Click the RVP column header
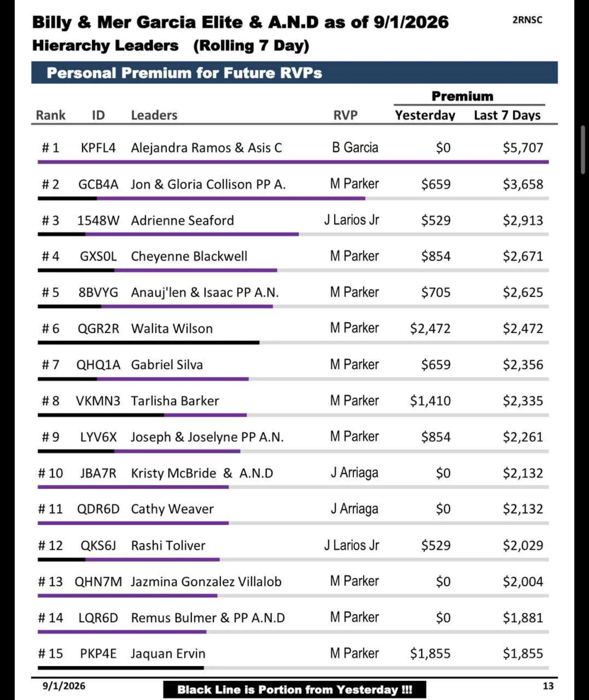 pos(345,115)
